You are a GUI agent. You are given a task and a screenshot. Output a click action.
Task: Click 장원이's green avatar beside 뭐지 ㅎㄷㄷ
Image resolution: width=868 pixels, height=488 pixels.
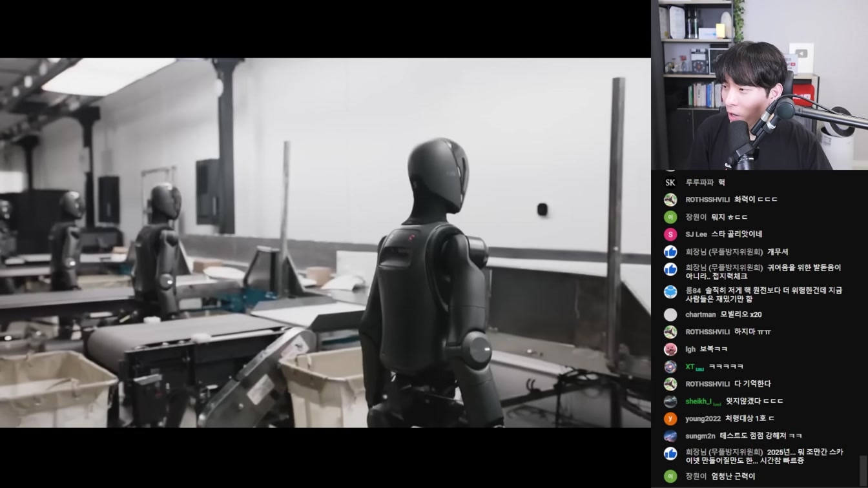(x=670, y=217)
